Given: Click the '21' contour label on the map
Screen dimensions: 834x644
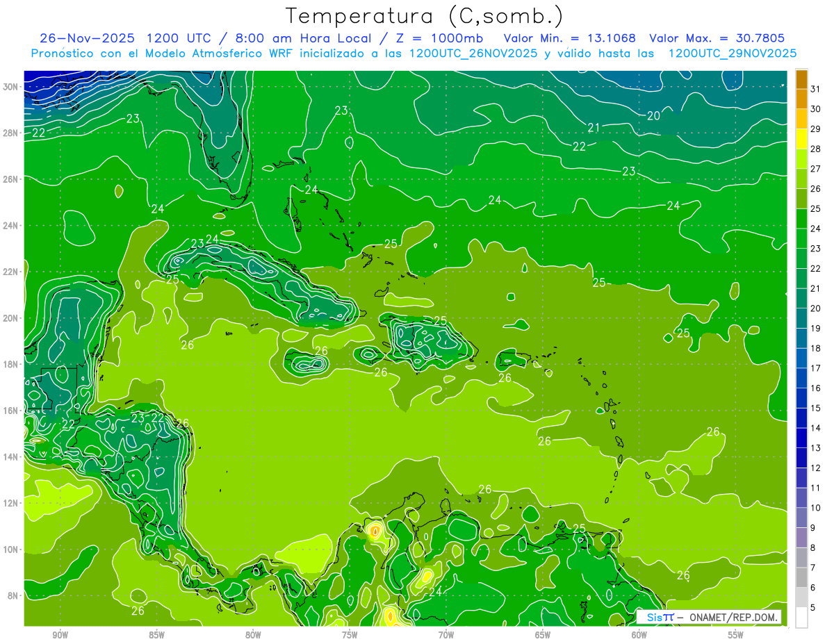Looking at the screenshot, I should 594,127.
